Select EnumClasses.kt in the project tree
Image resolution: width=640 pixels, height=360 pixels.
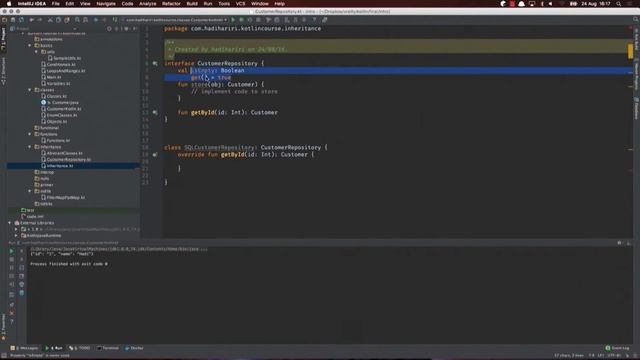59,115
